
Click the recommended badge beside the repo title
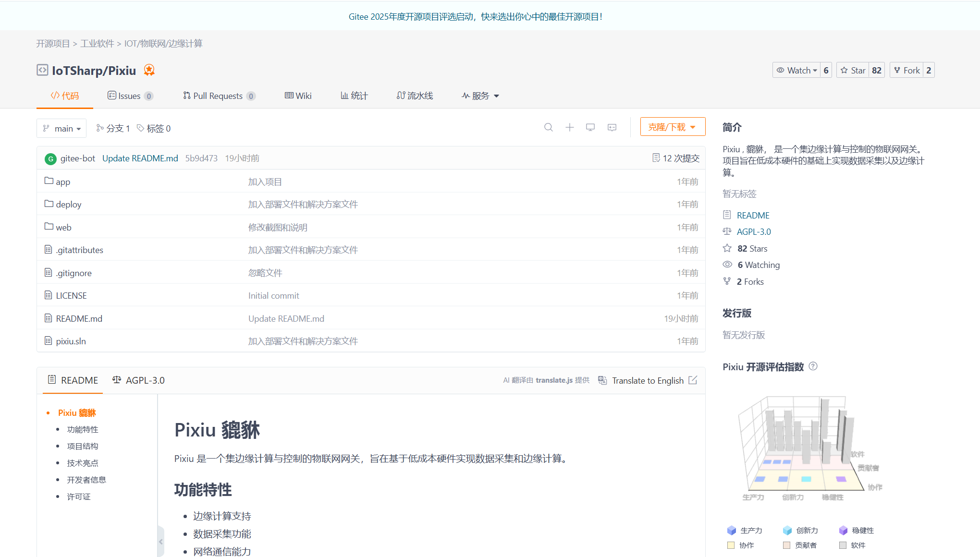click(x=149, y=70)
